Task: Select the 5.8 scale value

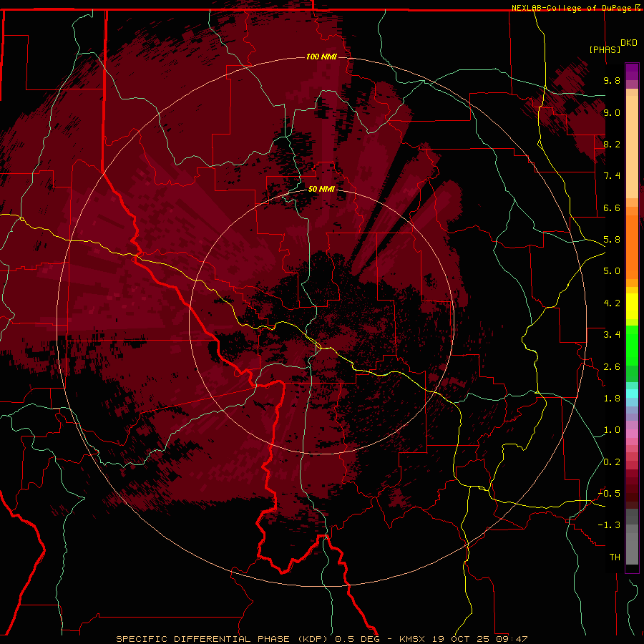Action: click(612, 240)
